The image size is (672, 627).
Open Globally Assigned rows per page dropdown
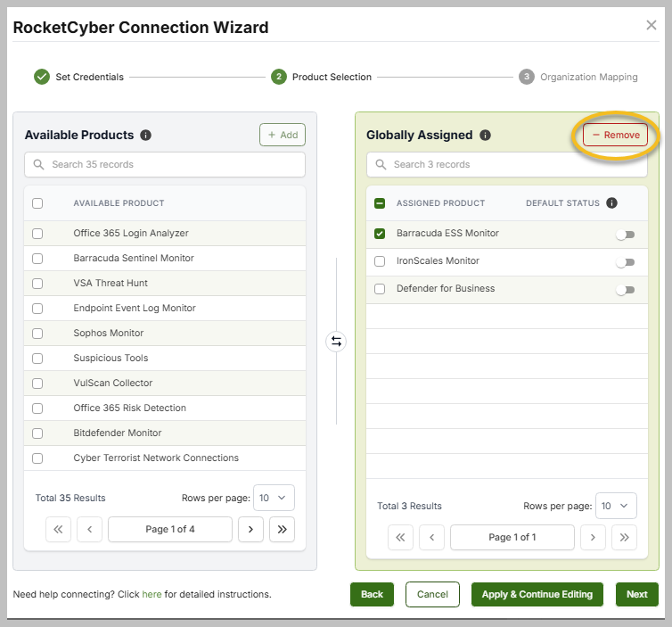(x=616, y=506)
